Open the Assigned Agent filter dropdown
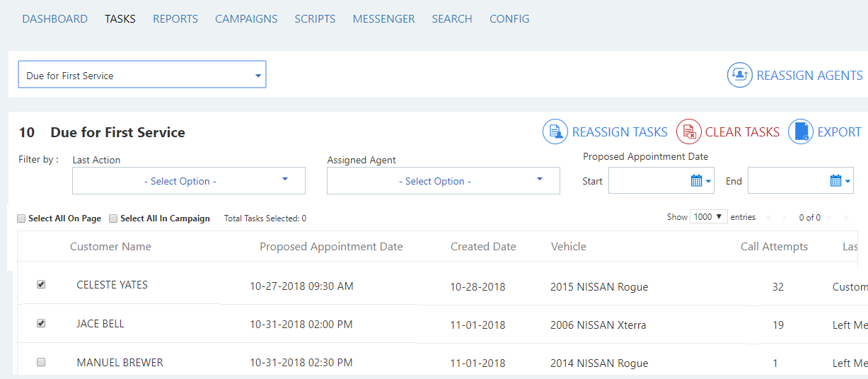This screenshot has height=379, width=868. point(444,180)
